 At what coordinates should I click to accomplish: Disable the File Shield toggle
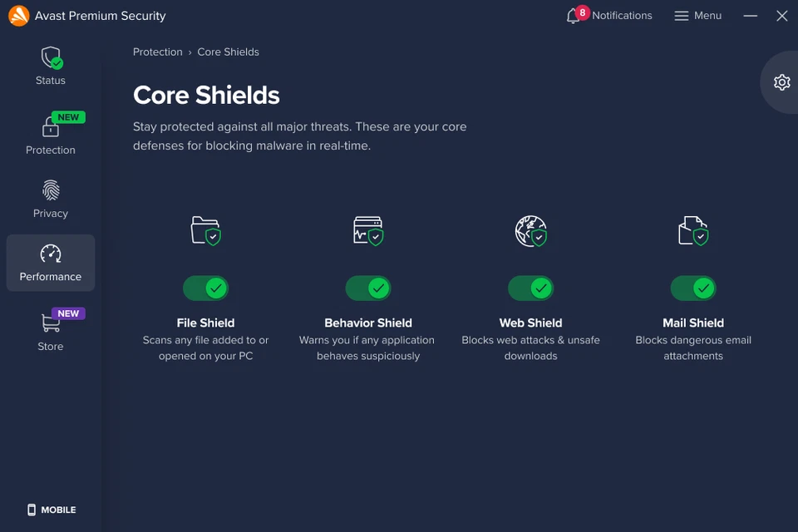205,288
